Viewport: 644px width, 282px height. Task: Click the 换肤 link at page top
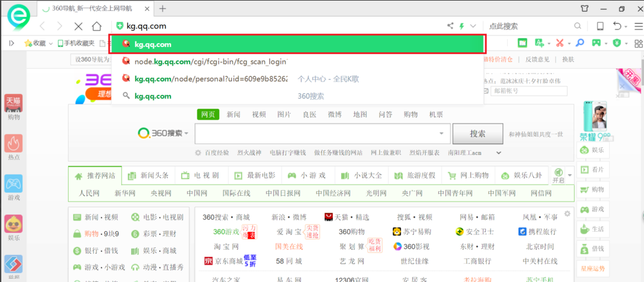[568, 59]
